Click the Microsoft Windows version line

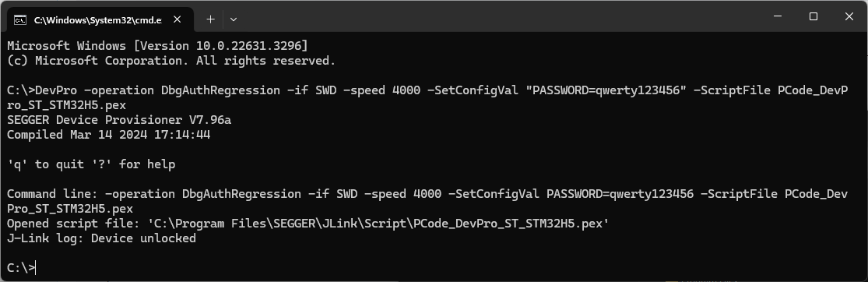[157, 45]
